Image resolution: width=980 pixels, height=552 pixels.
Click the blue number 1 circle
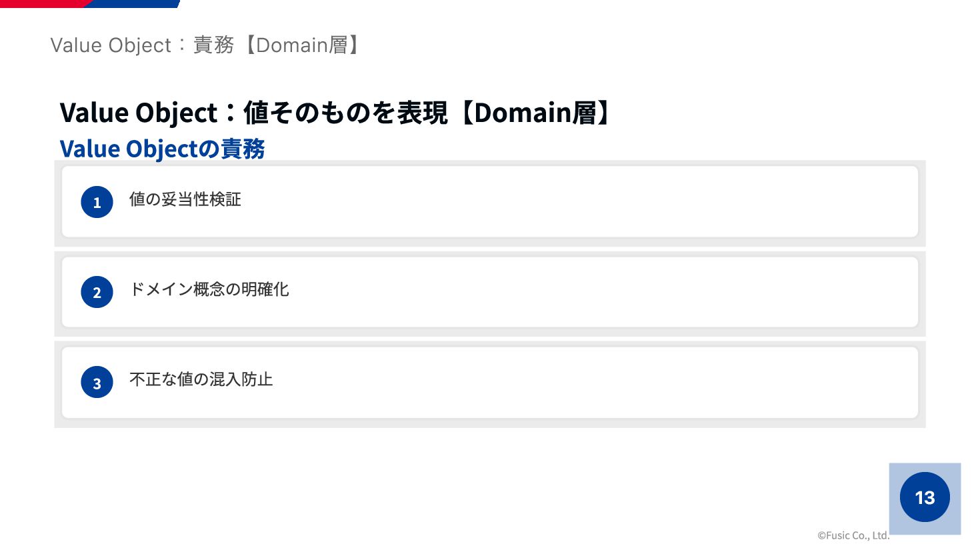point(97,202)
